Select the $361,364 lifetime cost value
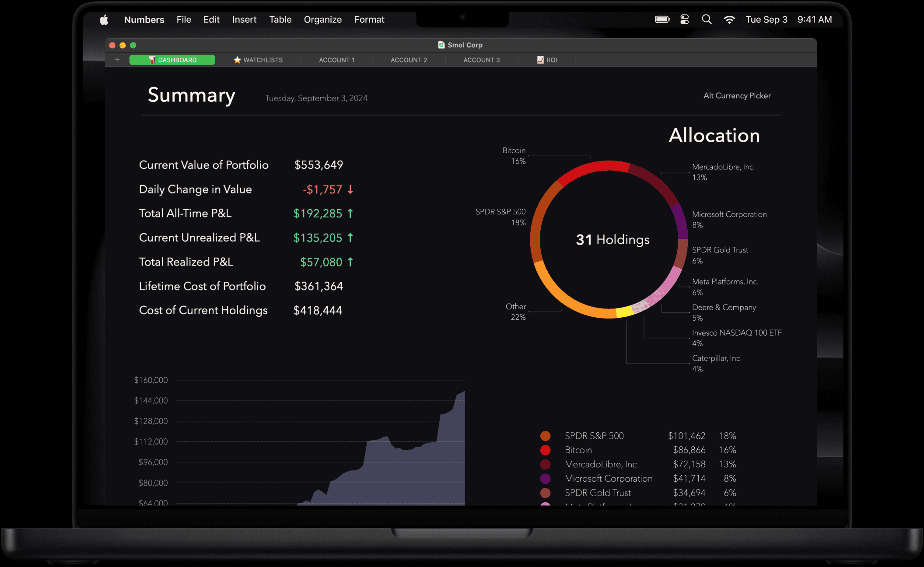Screen dimensions: 924x567 [318, 286]
